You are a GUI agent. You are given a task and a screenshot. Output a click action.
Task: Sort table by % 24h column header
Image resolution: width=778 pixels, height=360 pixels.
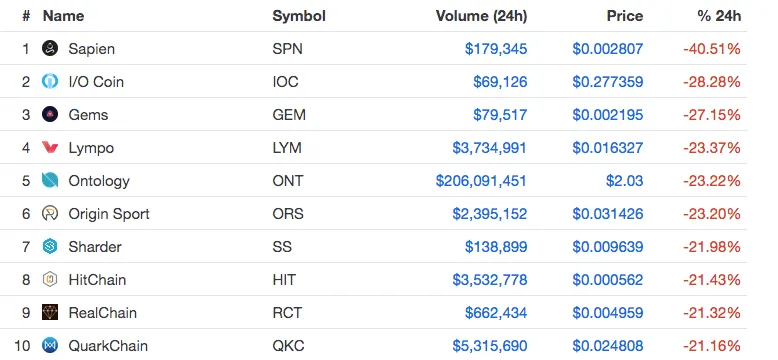coord(719,16)
